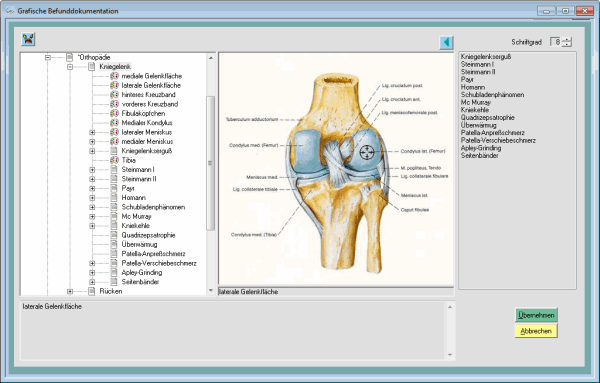Screen dimensions: 600x383
Task: Click icon beside lateraler Meniskus
Action: (x=114, y=132)
